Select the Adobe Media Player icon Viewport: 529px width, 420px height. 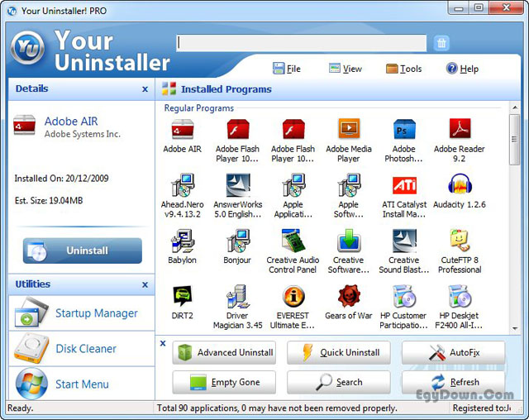click(x=349, y=129)
